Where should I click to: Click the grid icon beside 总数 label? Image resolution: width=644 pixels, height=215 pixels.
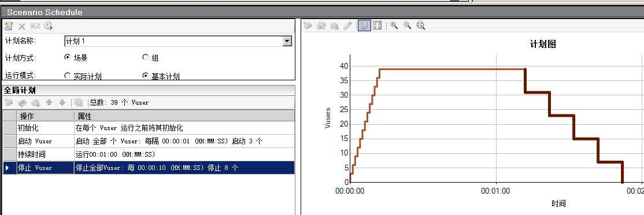tap(79, 102)
